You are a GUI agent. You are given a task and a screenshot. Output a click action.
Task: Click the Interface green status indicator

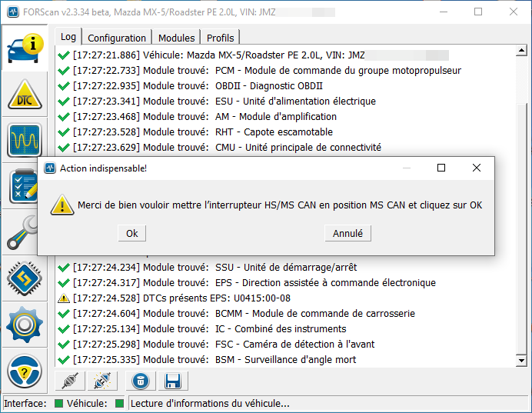tap(58, 404)
